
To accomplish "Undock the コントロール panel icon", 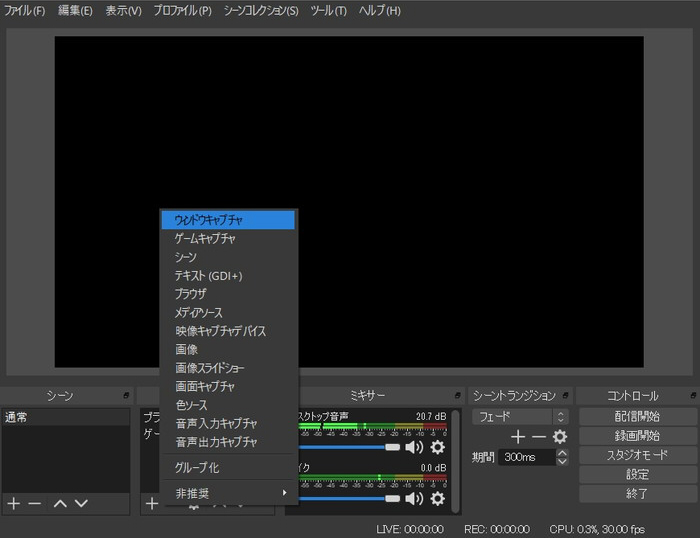I will [693, 396].
